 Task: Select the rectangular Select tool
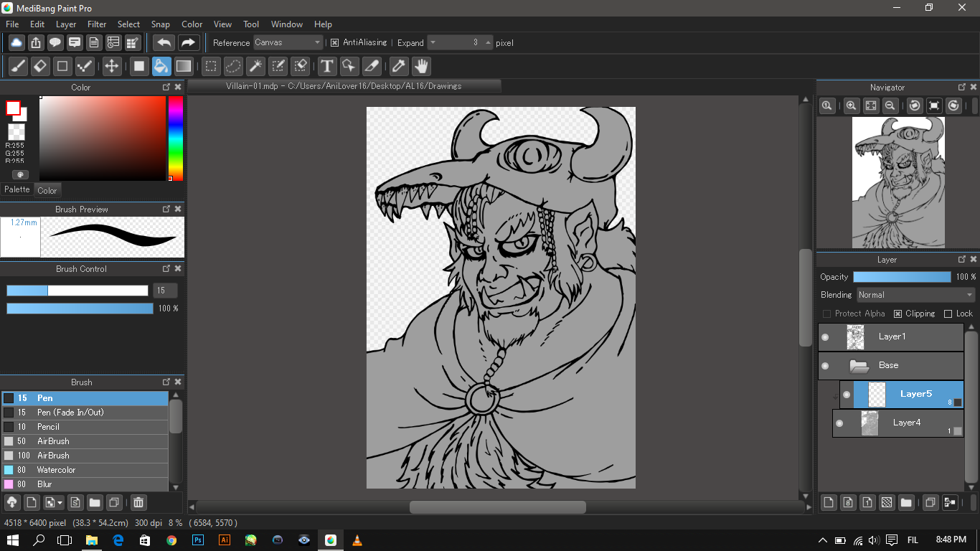211,67
